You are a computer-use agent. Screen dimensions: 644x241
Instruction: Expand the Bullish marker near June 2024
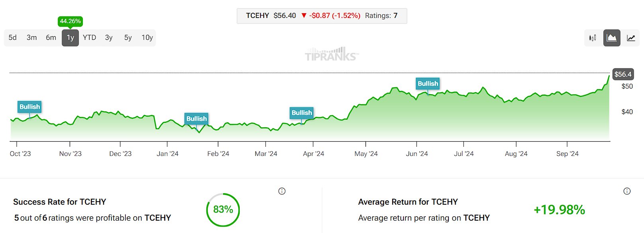[428, 83]
